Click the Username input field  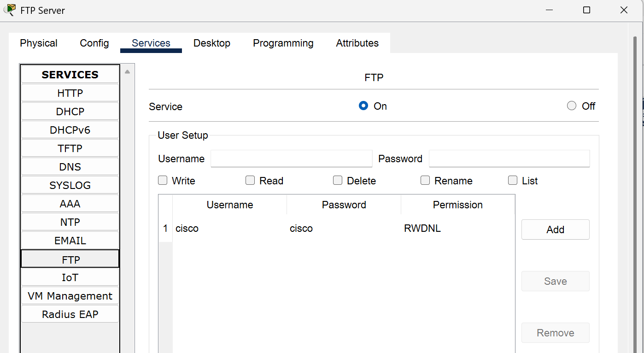291,159
